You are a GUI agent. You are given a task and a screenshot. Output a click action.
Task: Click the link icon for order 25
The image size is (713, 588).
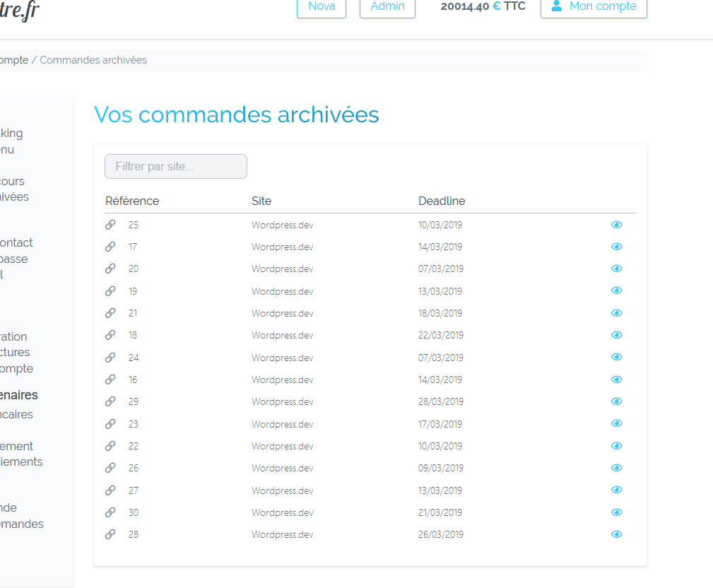(110, 225)
